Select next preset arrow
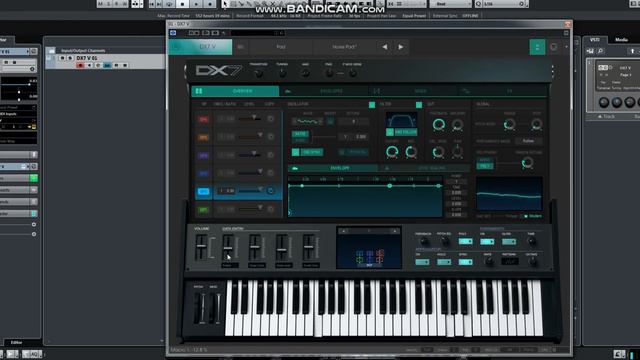This screenshot has height=360, width=640. tap(401, 47)
